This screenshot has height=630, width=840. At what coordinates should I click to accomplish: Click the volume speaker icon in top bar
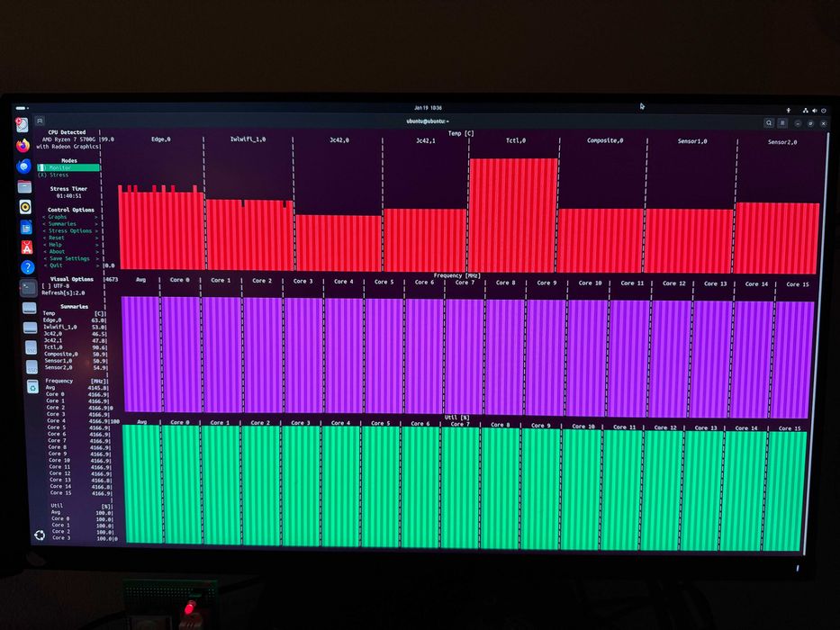(814, 111)
